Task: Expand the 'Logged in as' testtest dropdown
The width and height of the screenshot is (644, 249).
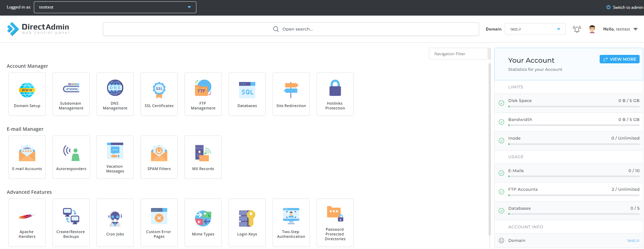Action: 115,7
